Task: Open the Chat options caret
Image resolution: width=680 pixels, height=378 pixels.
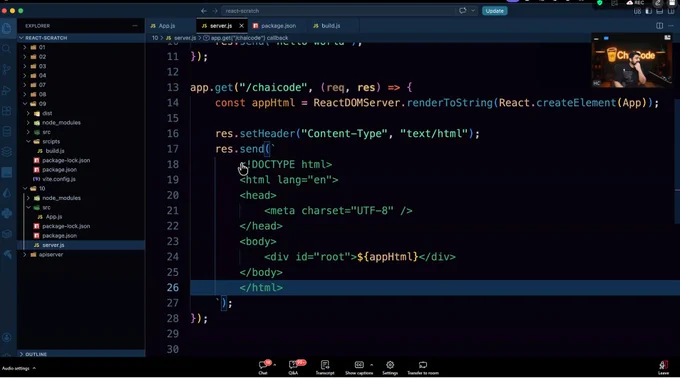Action: 275,365
